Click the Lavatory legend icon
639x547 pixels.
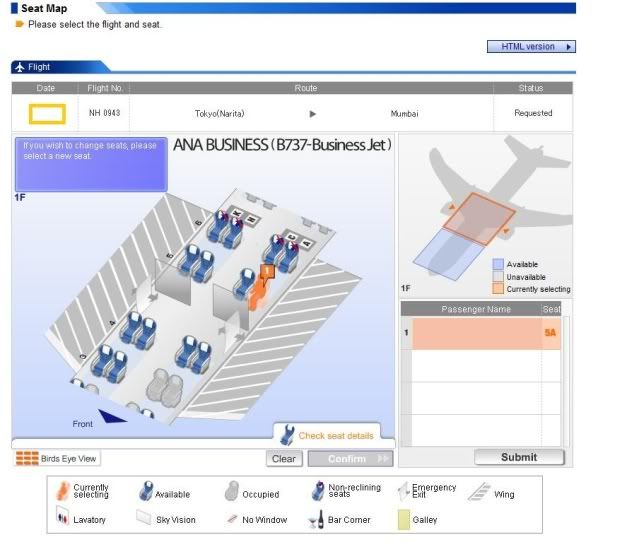62,516
